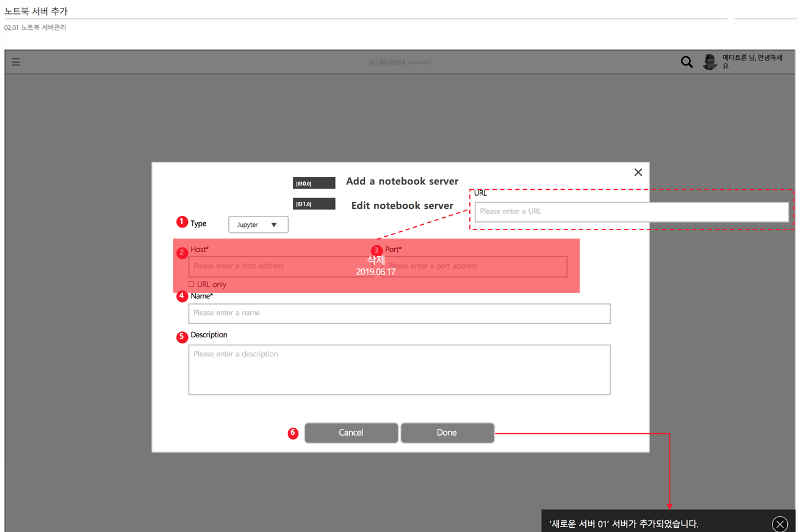Image resolution: width=797 pixels, height=532 pixels.
Task: Close the Add a notebook server dialog
Action: (x=638, y=173)
